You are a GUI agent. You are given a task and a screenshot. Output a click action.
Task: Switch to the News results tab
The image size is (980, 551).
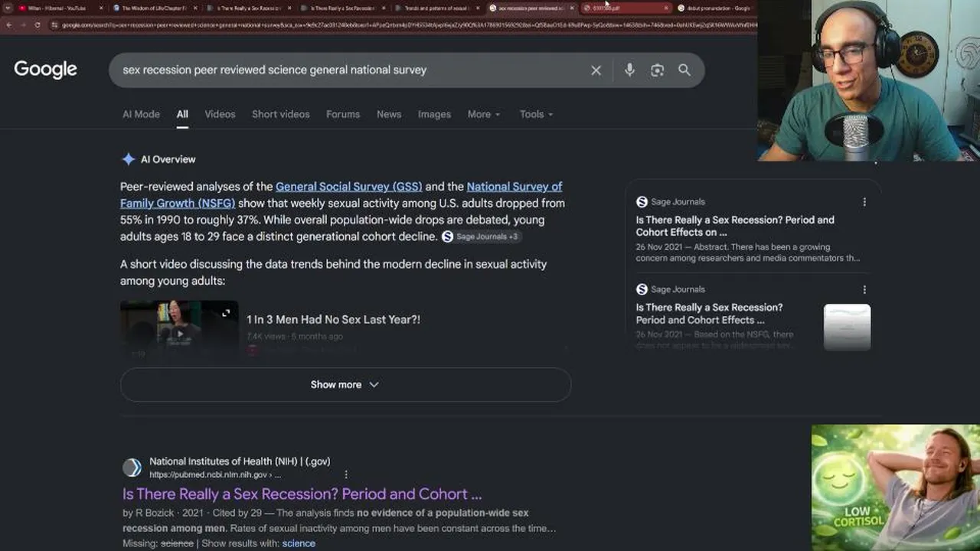[389, 114]
